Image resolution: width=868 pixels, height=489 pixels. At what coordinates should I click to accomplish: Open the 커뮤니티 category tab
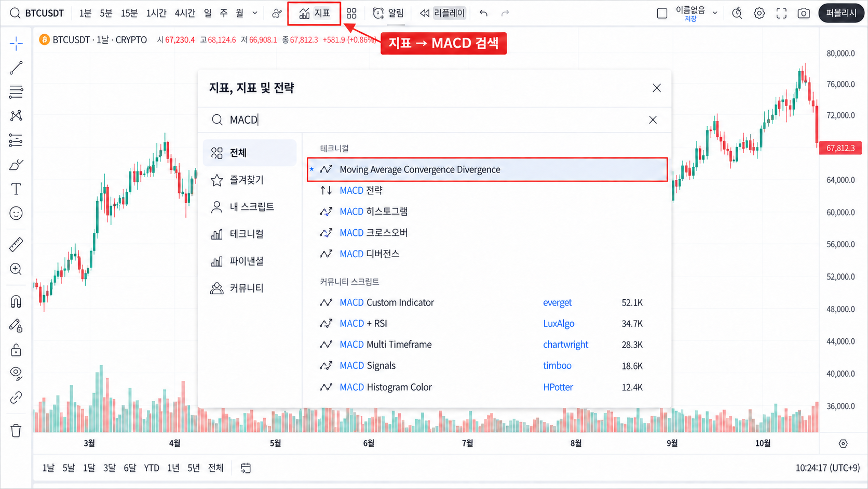250,288
